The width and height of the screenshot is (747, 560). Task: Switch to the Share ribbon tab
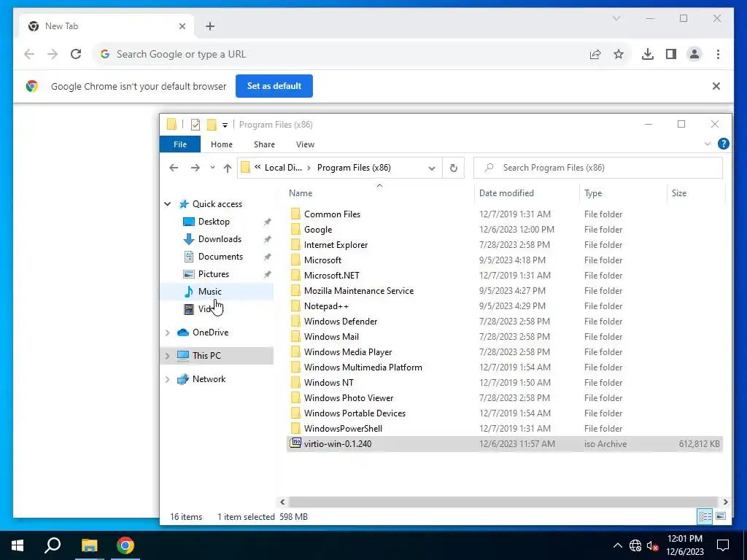point(264,144)
